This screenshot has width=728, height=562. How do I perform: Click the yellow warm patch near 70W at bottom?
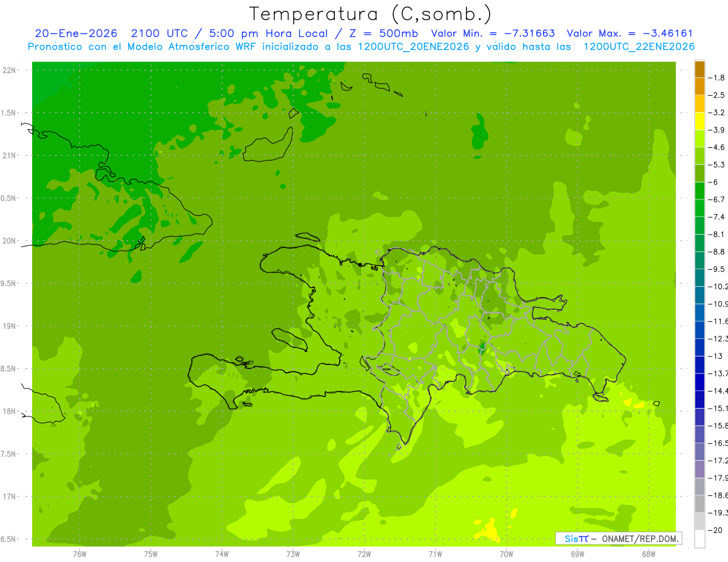pyautogui.click(x=487, y=531)
